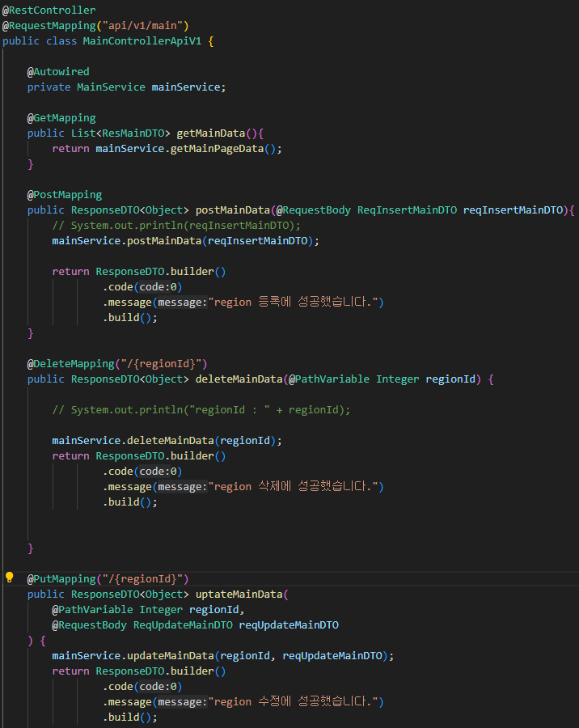Click the @RestController annotation

49,11
